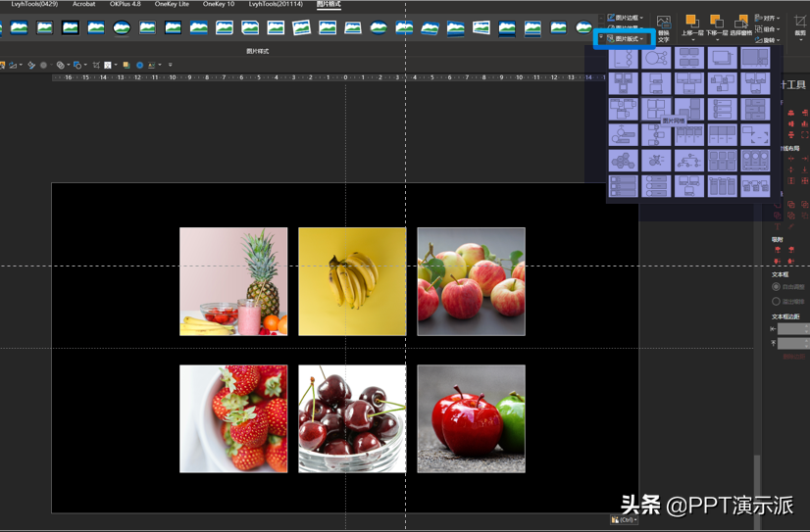Select the second 文本框 radio option
Screen dimensions: 810x532
tap(776, 302)
